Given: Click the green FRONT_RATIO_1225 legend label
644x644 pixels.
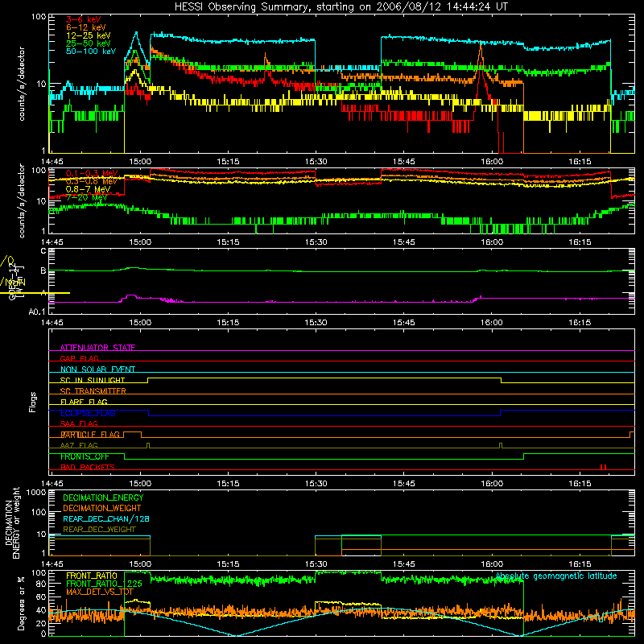Looking at the screenshot, I should (x=104, y=584).
